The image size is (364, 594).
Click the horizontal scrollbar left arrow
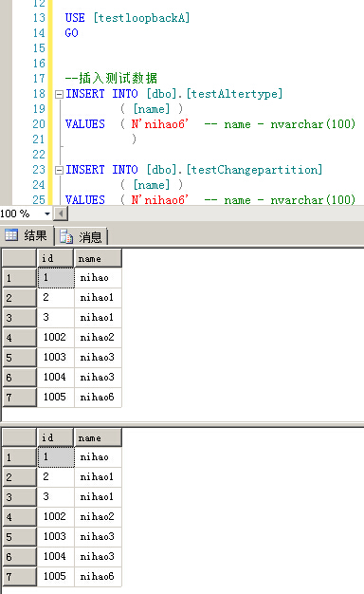pos(61,213)
